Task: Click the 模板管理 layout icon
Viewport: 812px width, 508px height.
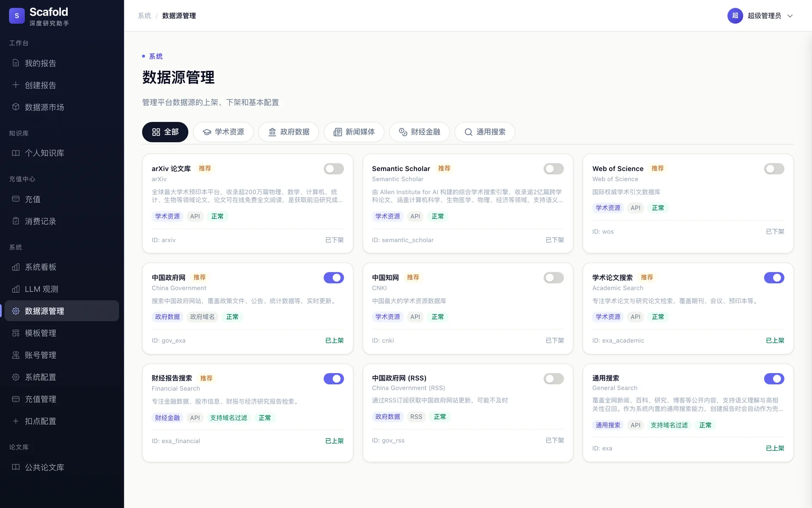Action: (16, 333)
